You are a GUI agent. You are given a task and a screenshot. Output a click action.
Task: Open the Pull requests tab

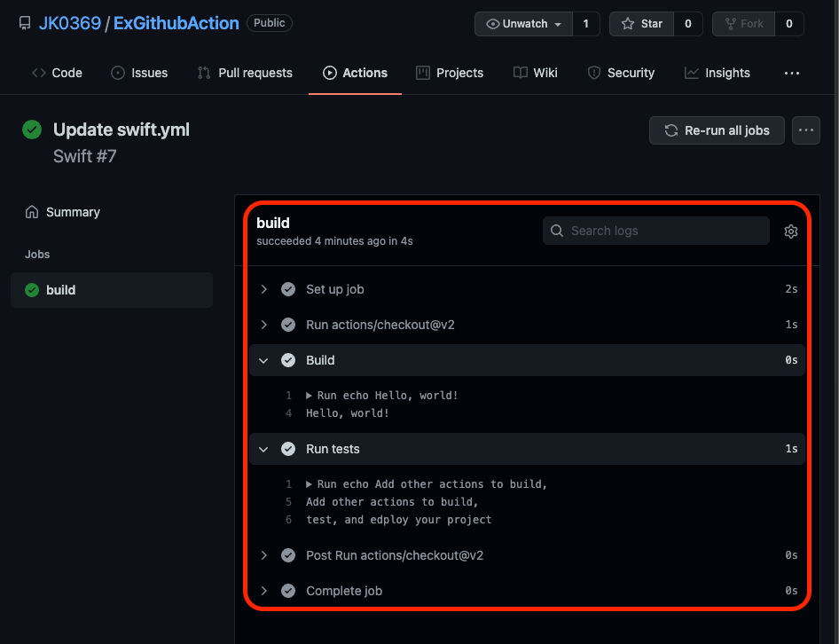point(245,73)
